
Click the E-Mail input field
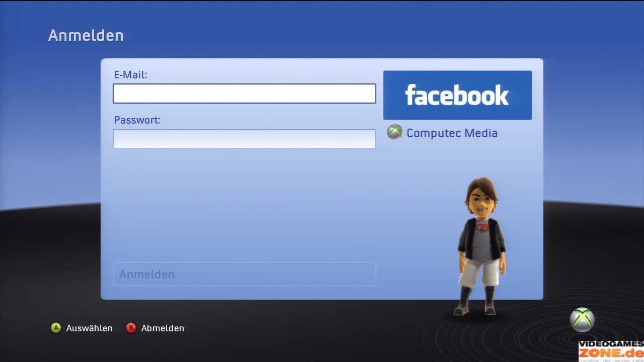(x=244, y=94)
